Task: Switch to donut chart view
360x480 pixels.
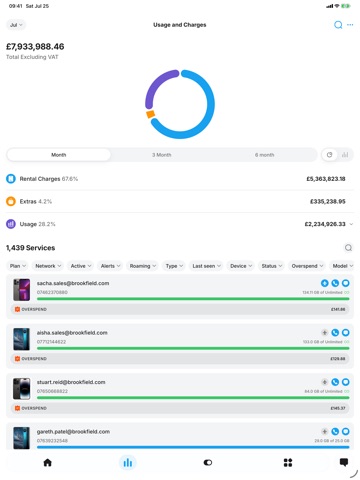Action: [x=329, y=155]
